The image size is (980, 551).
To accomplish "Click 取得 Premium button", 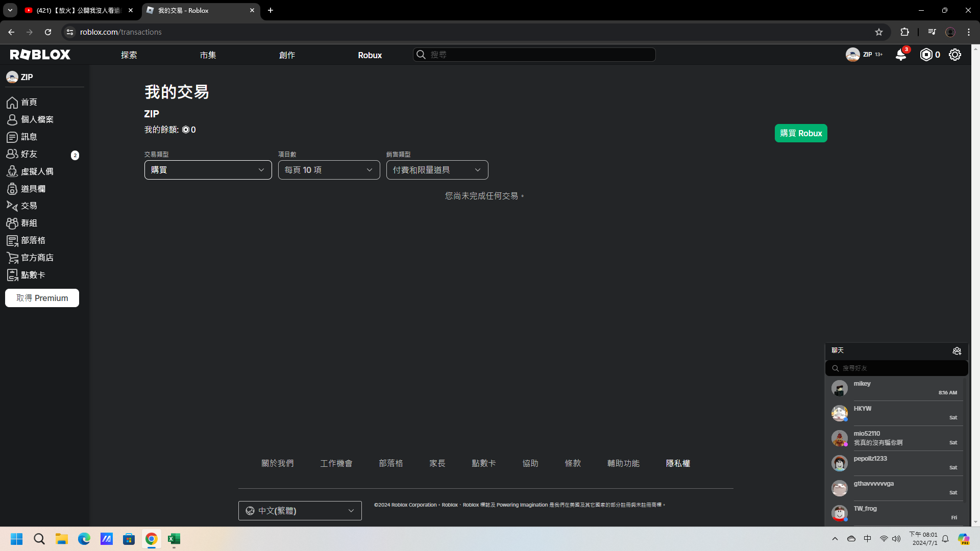I will click(x=42, y=298).
